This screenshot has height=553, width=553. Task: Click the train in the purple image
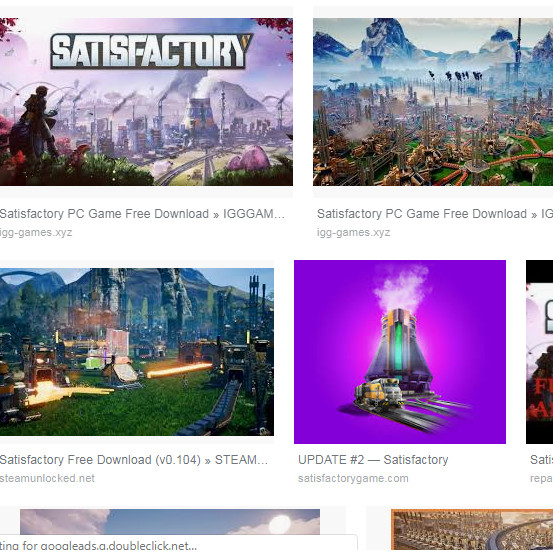point(378,393)
